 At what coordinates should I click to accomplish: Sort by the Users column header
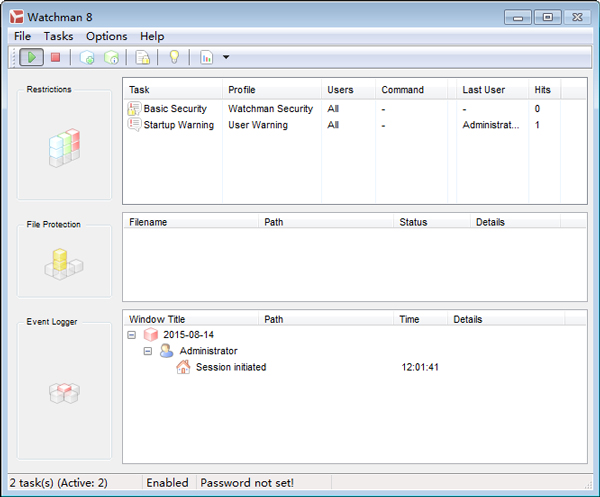[x=349, y=90]
